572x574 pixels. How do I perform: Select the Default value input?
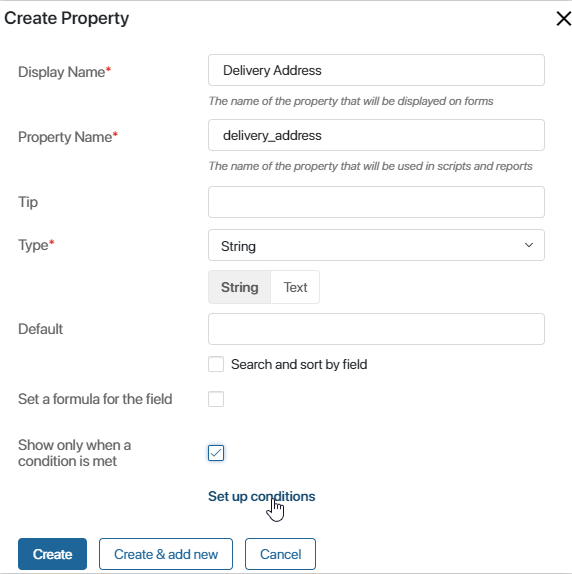point(376,329)
